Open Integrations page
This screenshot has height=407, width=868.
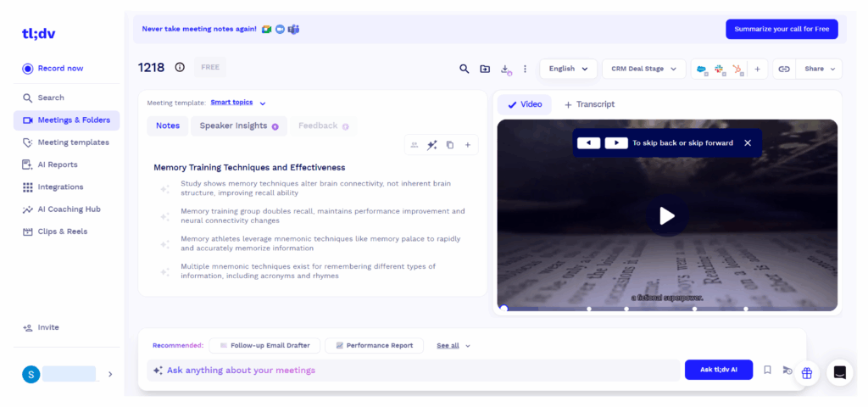coord(53,187)
